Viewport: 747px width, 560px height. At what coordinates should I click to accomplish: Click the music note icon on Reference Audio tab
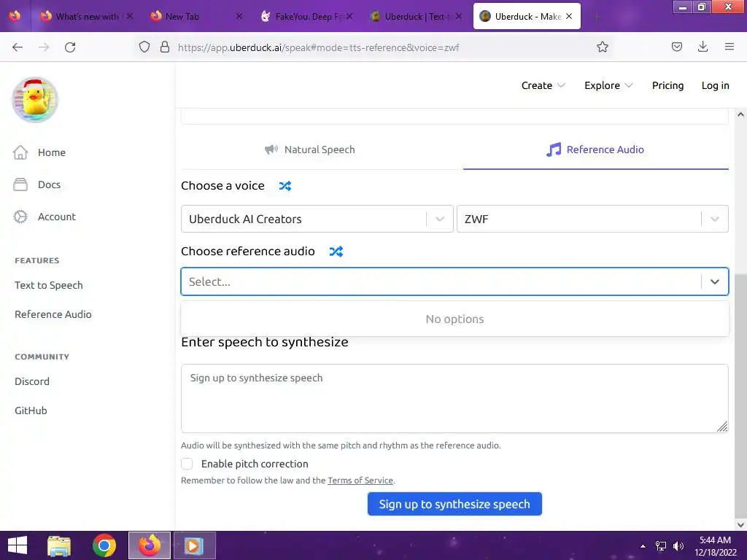[x=554, y=149]
